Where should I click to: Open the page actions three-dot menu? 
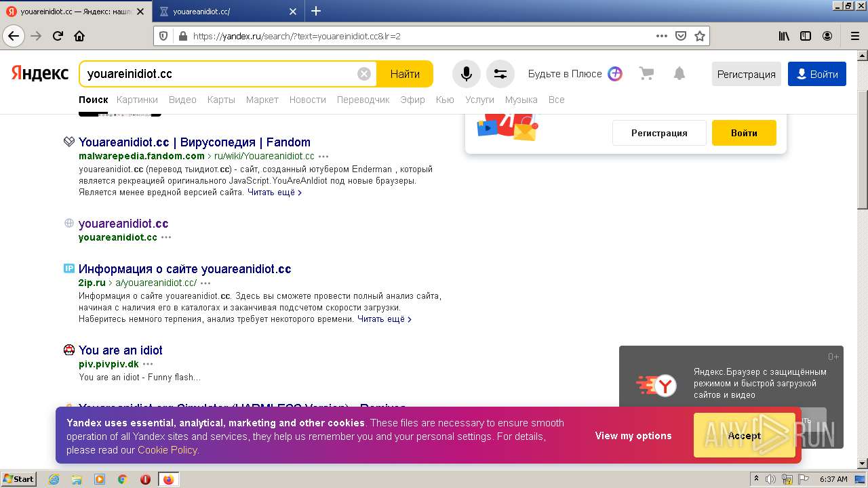[x=662, y=36]
